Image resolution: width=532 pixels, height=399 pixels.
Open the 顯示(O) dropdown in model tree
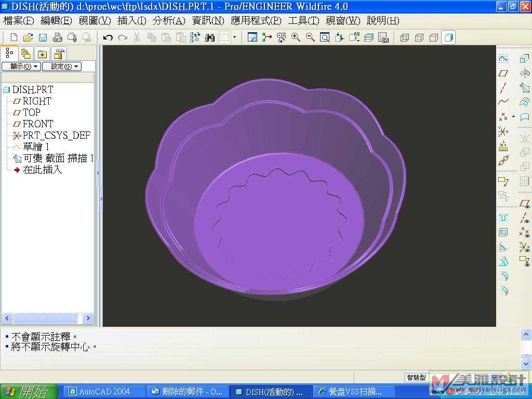21,66
